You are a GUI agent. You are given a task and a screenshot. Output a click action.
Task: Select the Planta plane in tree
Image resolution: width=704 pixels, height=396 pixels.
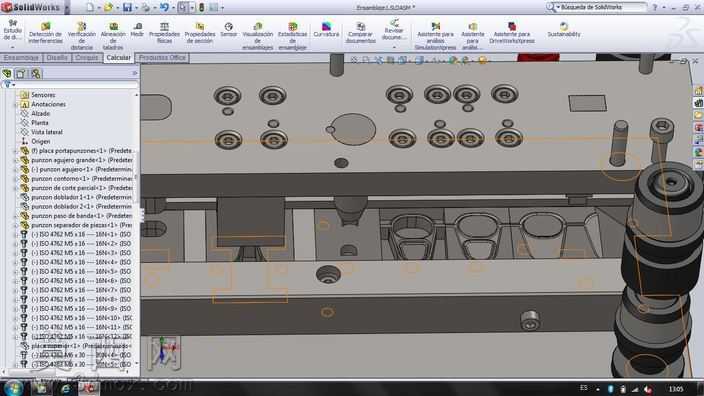point(40,123)
